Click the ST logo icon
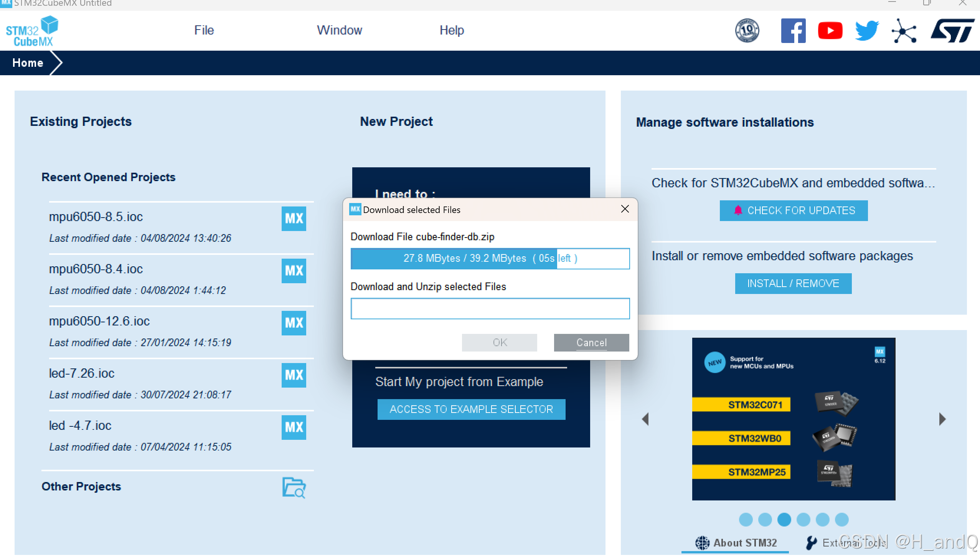Screen dimensions: 980x558 952,31
